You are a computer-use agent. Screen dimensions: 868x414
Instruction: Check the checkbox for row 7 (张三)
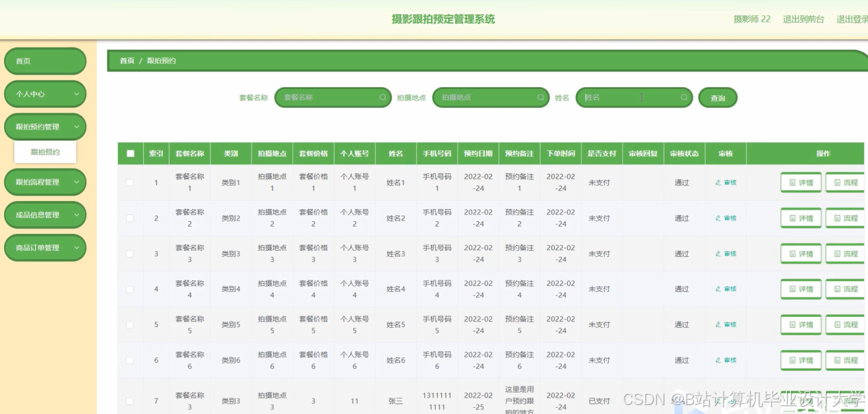(x=129, y=401)
